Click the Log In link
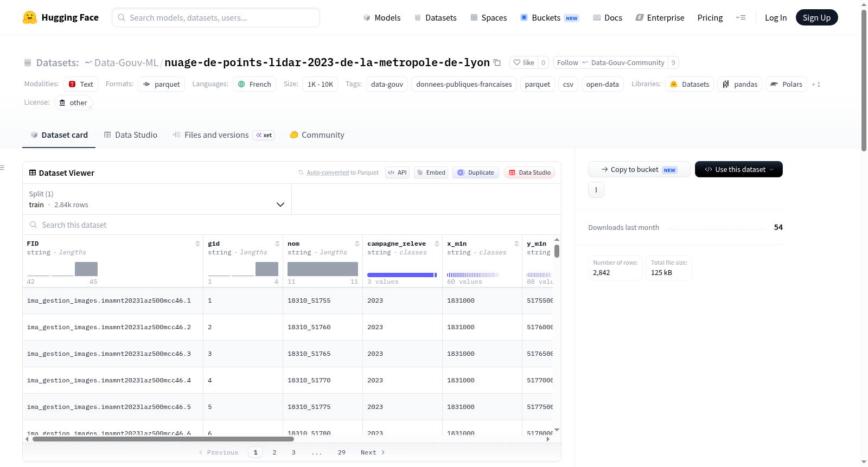The height and width of the screenshot is (467, 868). coord(776,17)
